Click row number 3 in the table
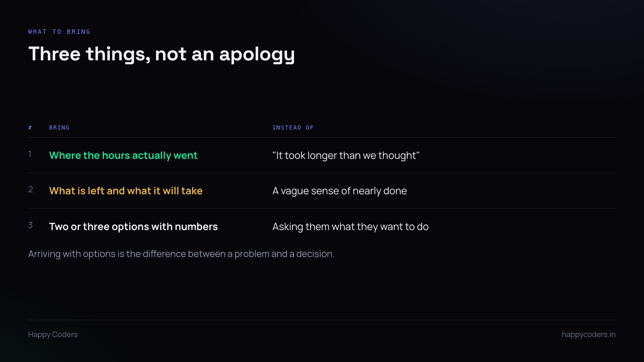 tap(31, 225)
